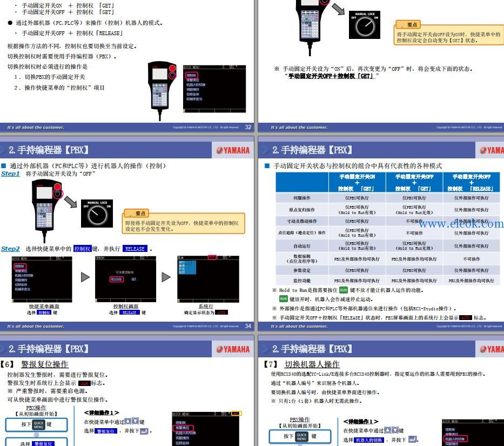Click the 不可操作 cell in the 数据编辑 row
Image resolution: width=504 pixels, height=446 pixels.
tap(471, 259)
